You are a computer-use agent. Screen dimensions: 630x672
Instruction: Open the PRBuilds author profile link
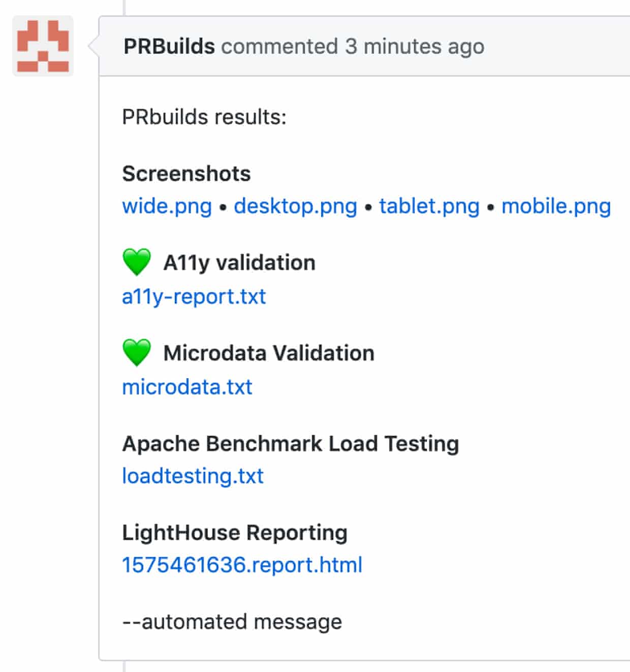click(x=169, y=46)
